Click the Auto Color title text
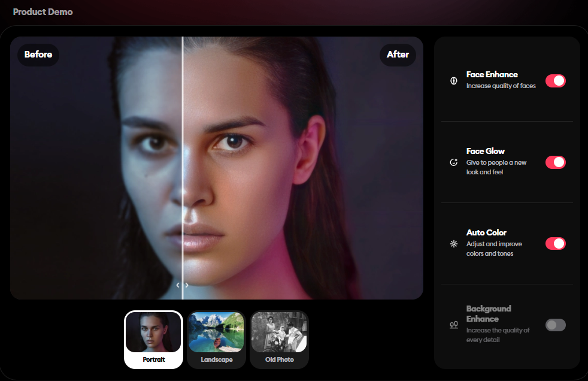This screenshot has width=588, height=381. (x=486, y=232)
